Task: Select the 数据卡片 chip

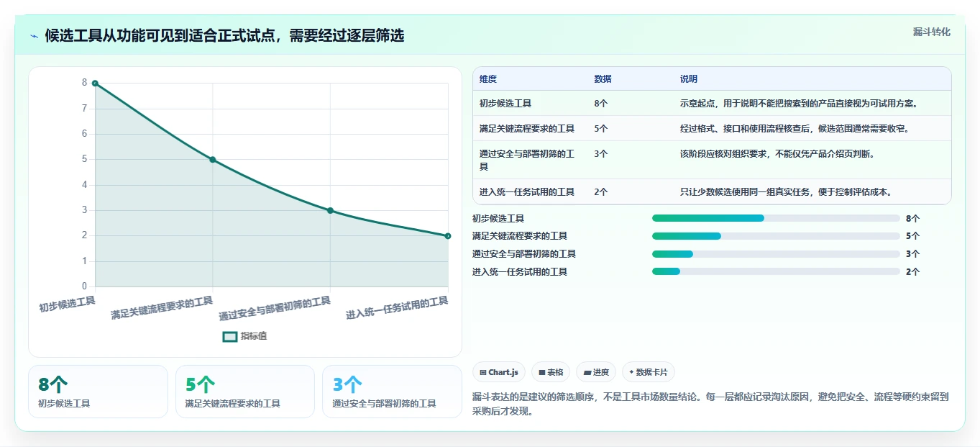Action: [649, 372]
